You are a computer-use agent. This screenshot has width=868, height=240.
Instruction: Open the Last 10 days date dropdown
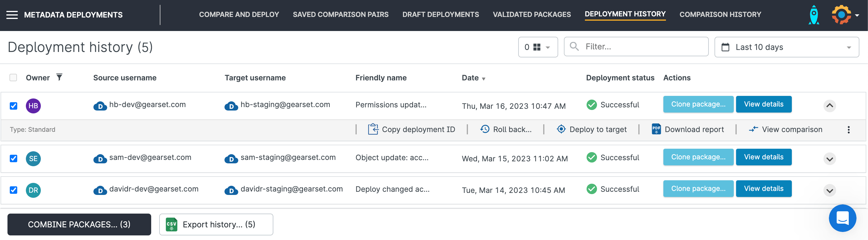786,47
